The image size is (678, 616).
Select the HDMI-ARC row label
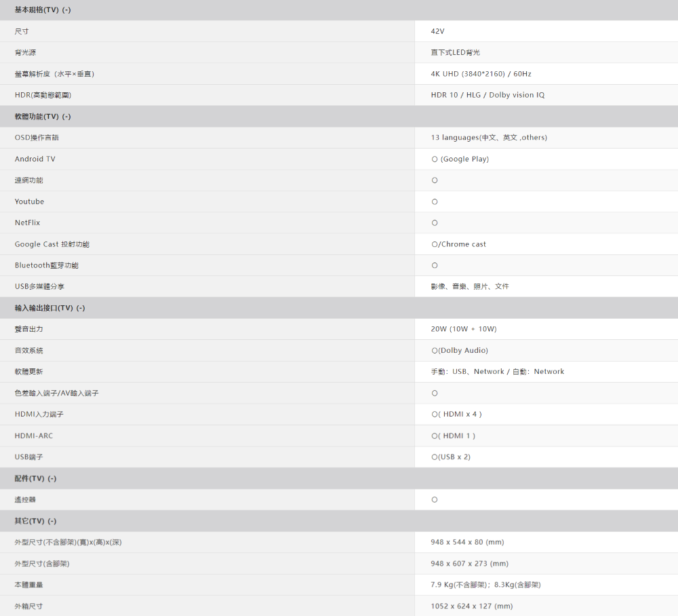pos(34,436)
